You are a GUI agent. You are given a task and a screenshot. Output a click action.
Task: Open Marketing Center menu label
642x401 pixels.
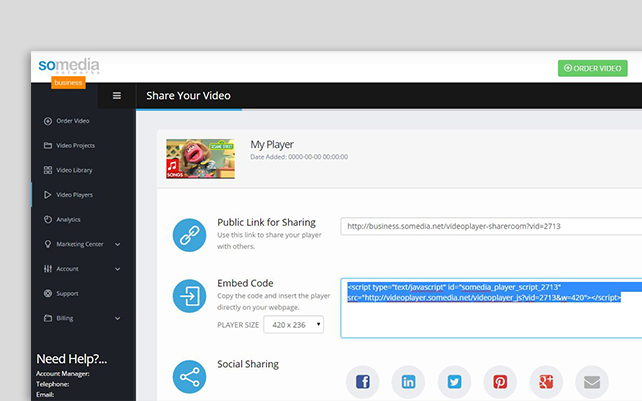click(x=80, y=244)
